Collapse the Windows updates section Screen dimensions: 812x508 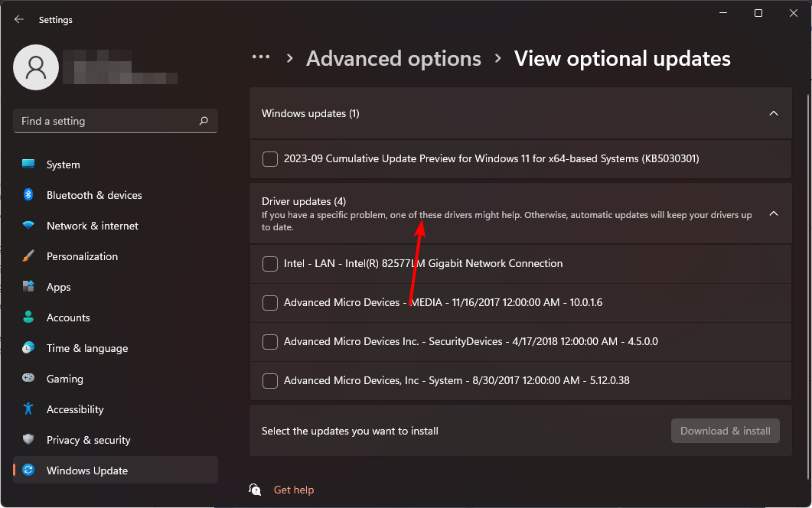pos(773,112)
